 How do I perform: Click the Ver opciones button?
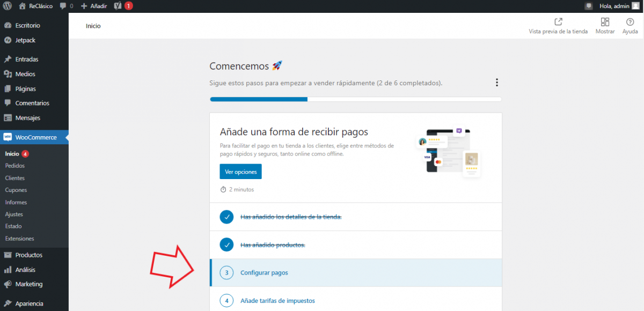point(240,172)
